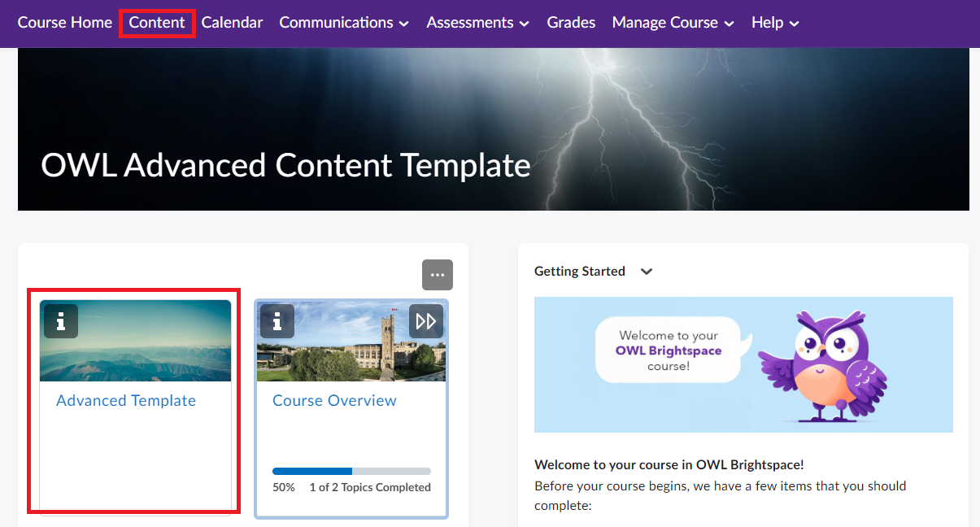This screenshot has width=980, height=527.
Task: Expand the Help menu
Action: pyautogui.click(x=773, y=23)
